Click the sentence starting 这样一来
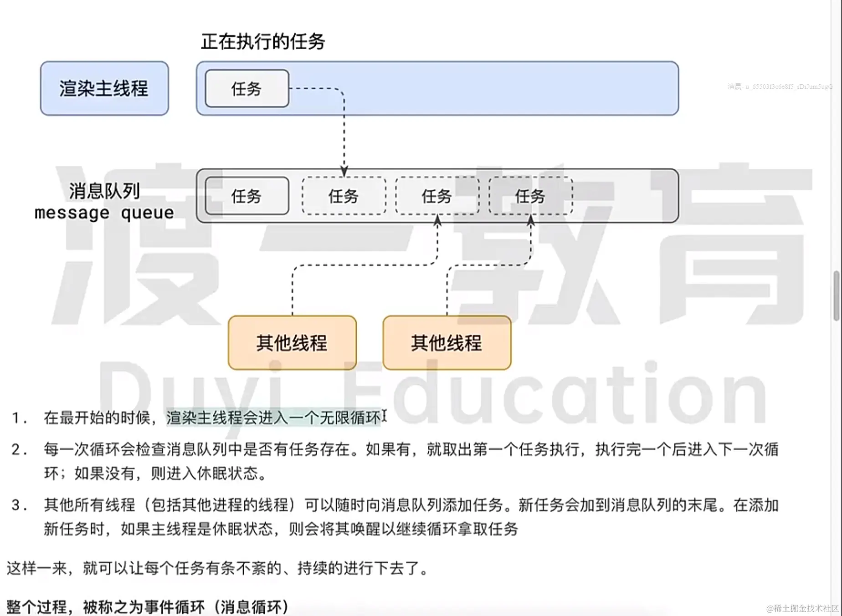Viewport: 842px width, 616px height. click(x=217, y=568)
